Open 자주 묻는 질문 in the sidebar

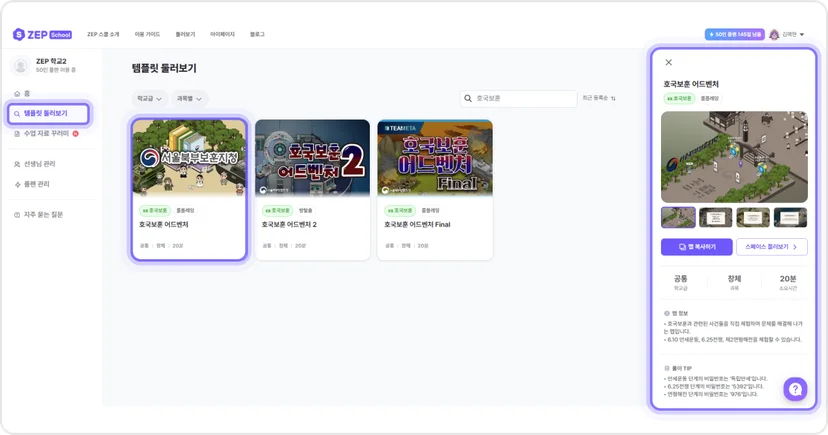[x=39, y=214]
